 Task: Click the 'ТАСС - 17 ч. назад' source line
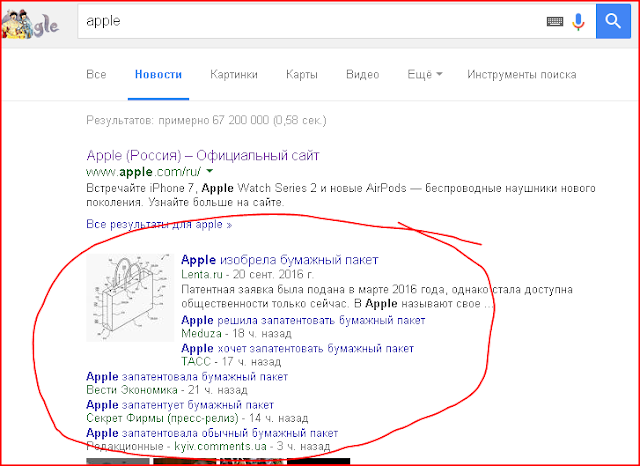pos(231,362)
